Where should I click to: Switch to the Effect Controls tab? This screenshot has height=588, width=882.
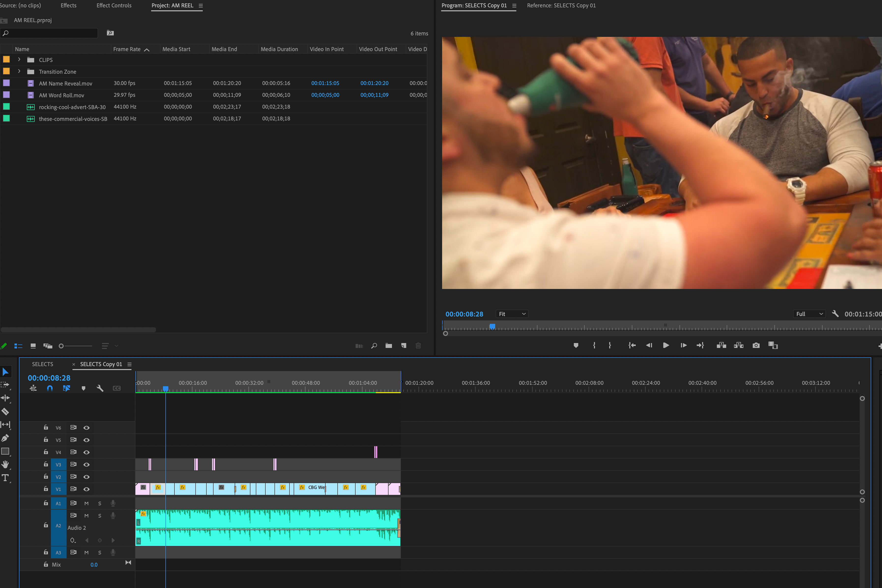click(114, 6)
